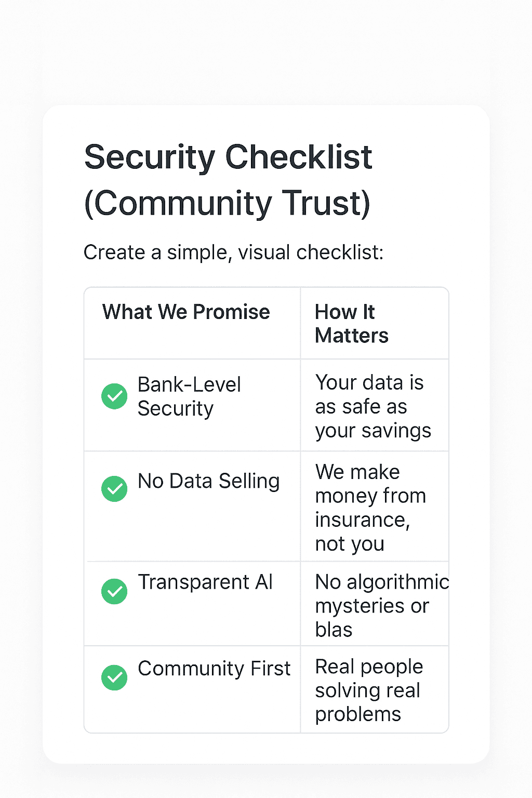Toggle the No Data Selling checkmark

point(114,489)
